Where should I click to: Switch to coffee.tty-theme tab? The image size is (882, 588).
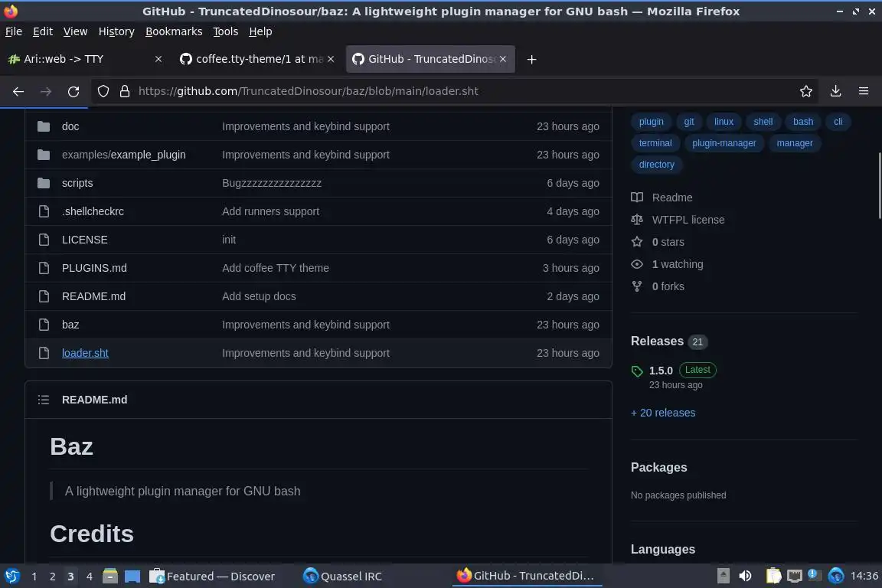point(256,59)
